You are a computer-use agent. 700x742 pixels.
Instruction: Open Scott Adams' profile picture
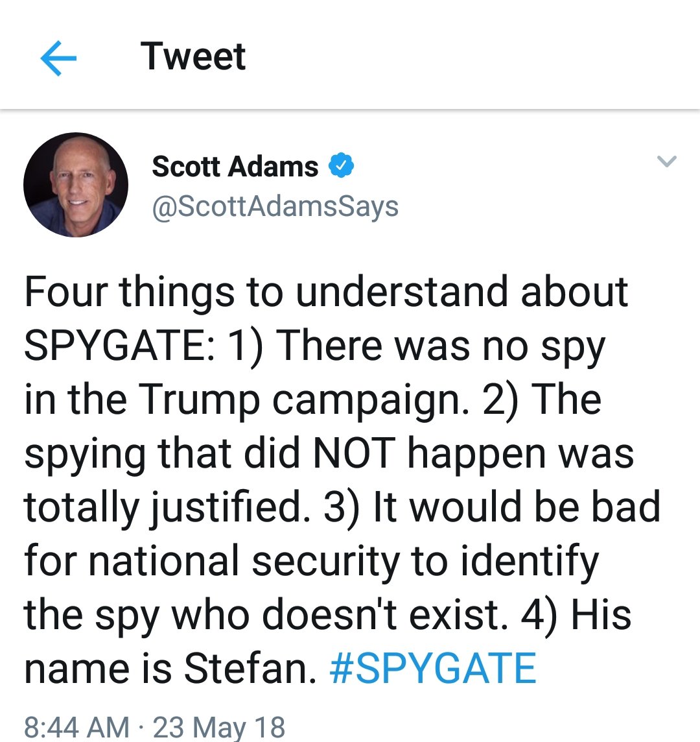pos(76,185)
